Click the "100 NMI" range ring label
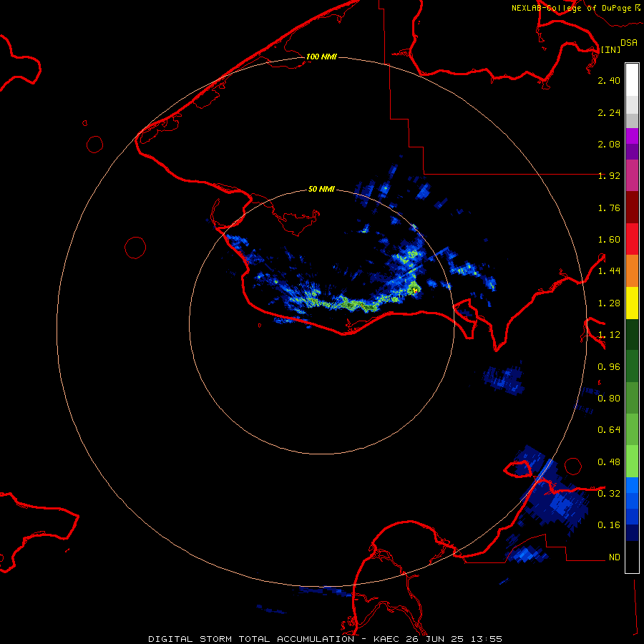Image resolution: width=644 pixels, height=644 pixels. [321, 57]
